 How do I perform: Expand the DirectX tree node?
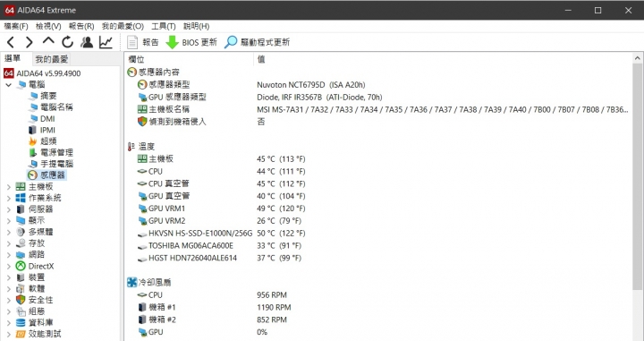pos(9,266)
